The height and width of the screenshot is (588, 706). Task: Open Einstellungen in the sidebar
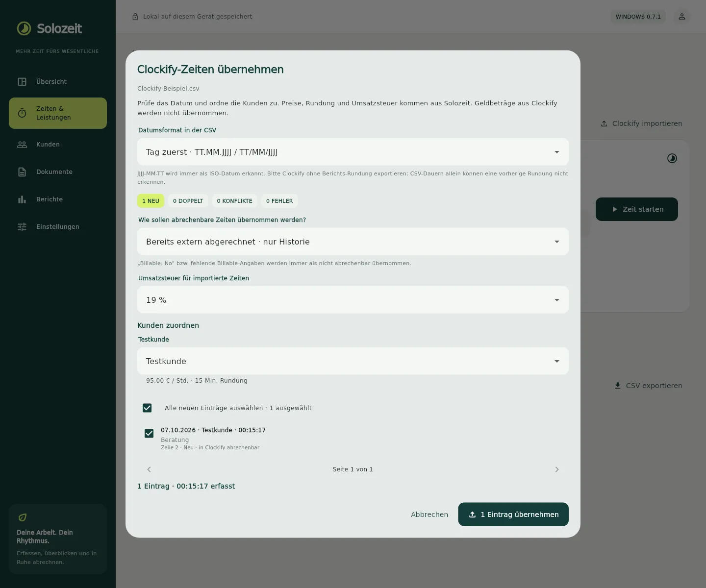click(58, 227)
